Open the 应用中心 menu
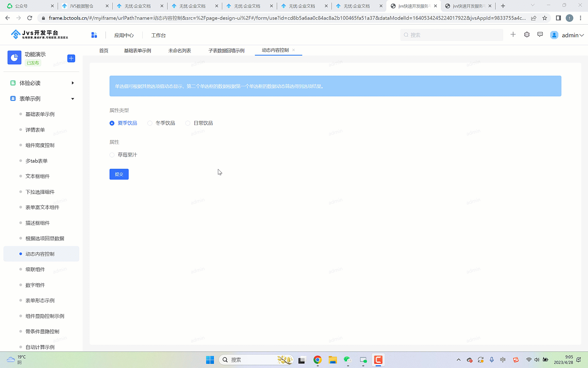The height and width of the screenshot is (368, 588). (x=124, y=35)
